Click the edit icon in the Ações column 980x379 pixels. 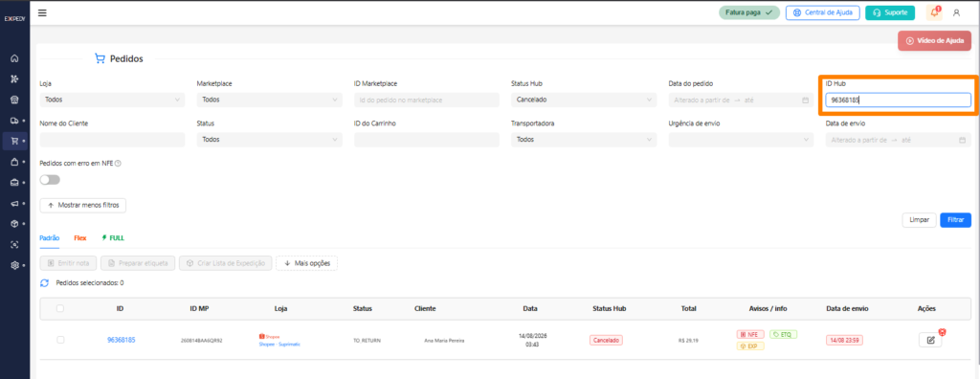[930, 340]
